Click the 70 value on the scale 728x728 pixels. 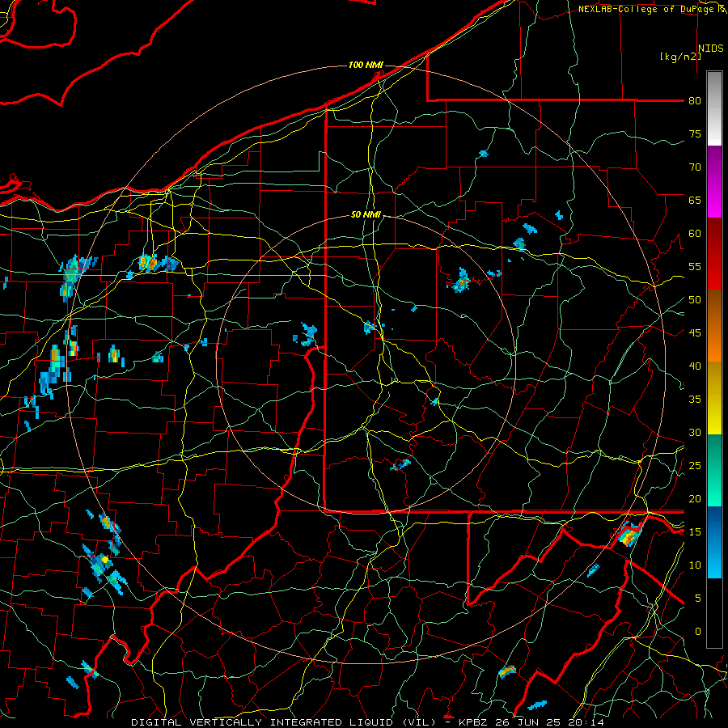(695, 167)
